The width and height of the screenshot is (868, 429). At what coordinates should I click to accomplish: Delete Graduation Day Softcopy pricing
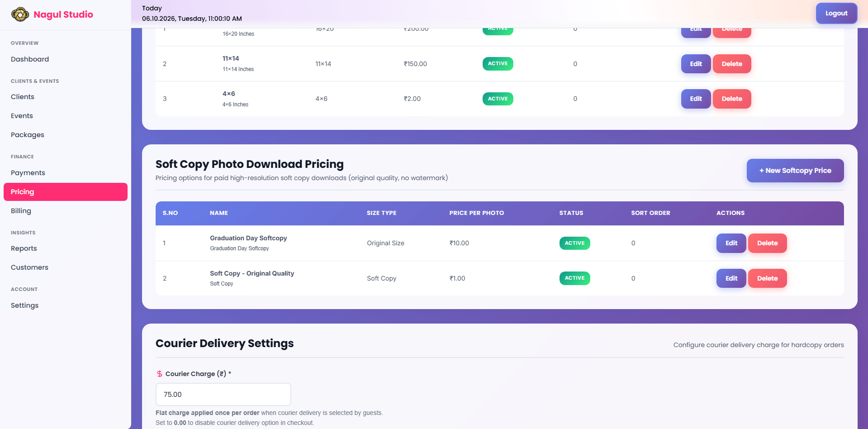(767, 243)
